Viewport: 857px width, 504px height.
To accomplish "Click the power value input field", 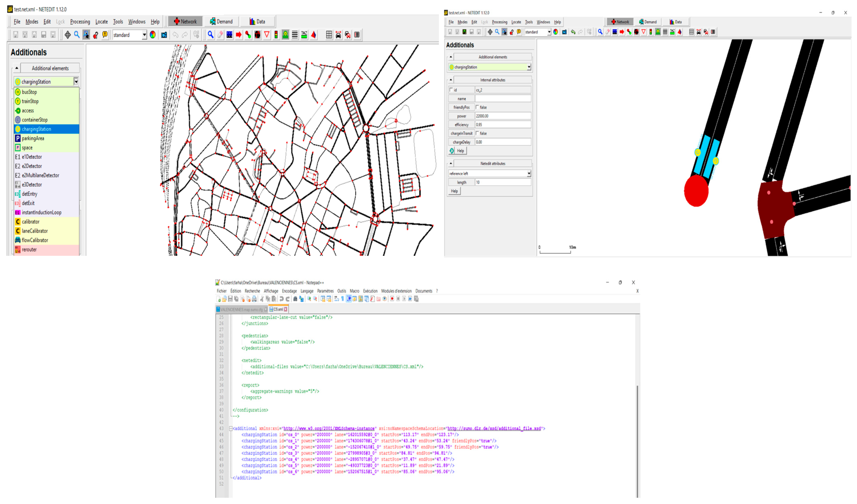I will click(x=503, y=116).
